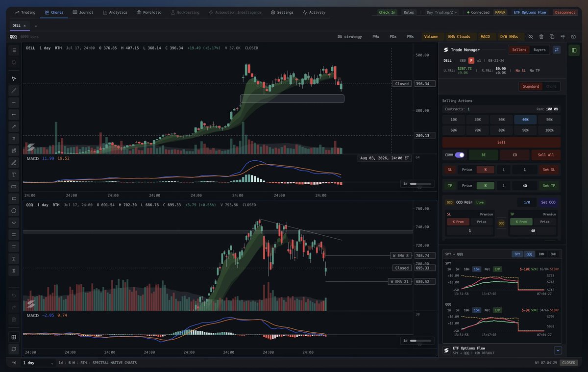This screenshot has width=588, height=372.
Task: Open the Journal tab
Action: pos(83,12)
